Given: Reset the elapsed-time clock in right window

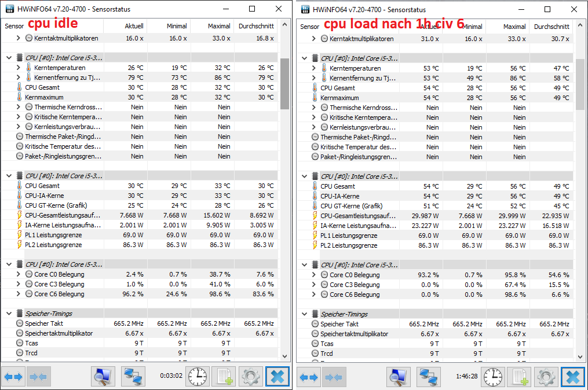Looking at the screenshot, I should [493, 377].
